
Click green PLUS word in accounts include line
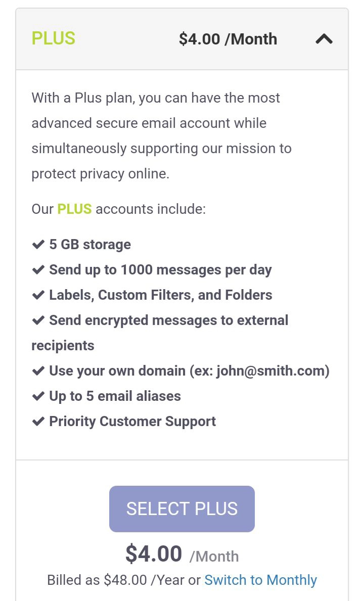tap(74, 209)
